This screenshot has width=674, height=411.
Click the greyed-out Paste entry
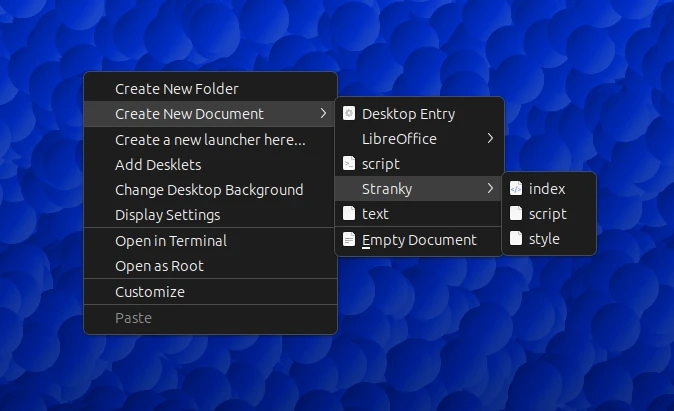(210, 318)
